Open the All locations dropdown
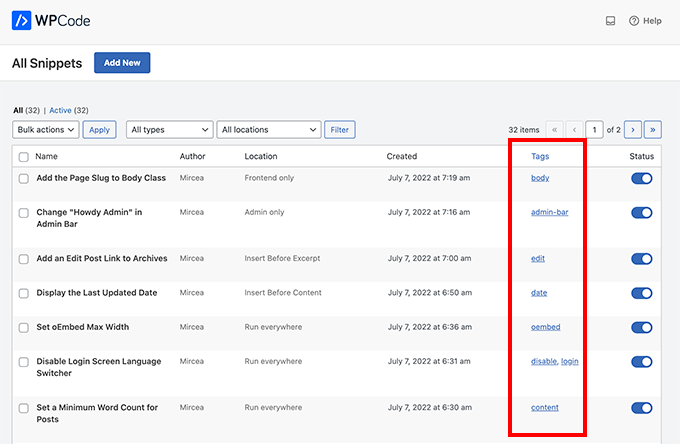 pyautogui.click(x=269, y=130)
